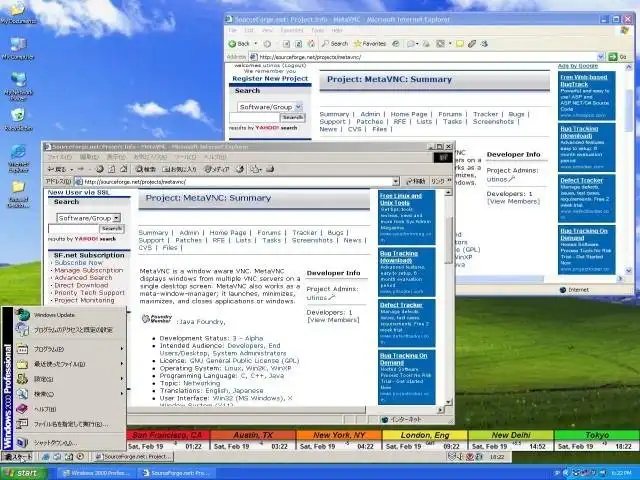Open the My Computer desktop icon
The width and height of the screenshot is (640, 480).
point(18,49)
